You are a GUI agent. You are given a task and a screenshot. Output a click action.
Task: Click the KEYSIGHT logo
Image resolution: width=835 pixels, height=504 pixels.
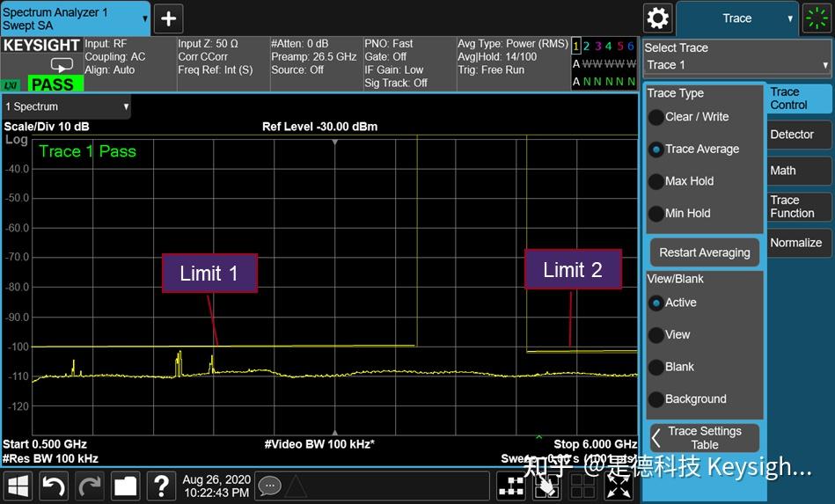pos(41,46)
